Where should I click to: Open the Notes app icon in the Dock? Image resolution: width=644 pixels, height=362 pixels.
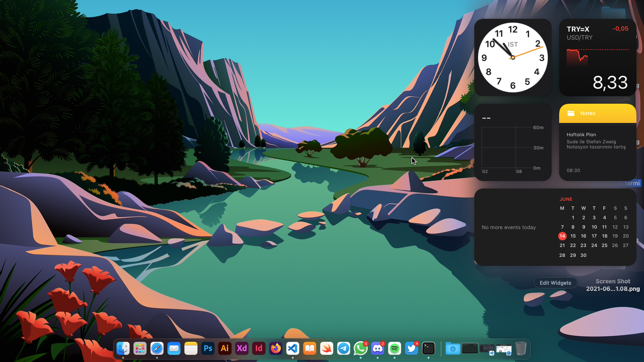click(190, 348)
